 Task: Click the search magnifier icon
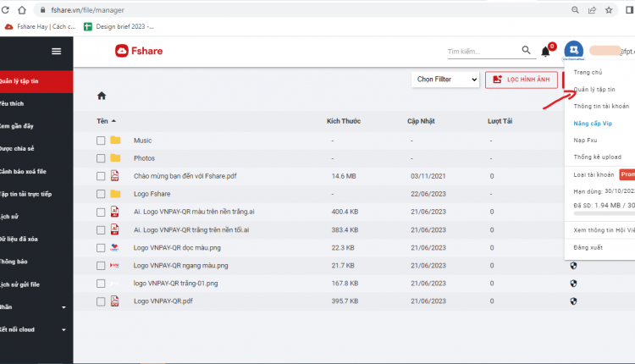(x=526, y=50)
